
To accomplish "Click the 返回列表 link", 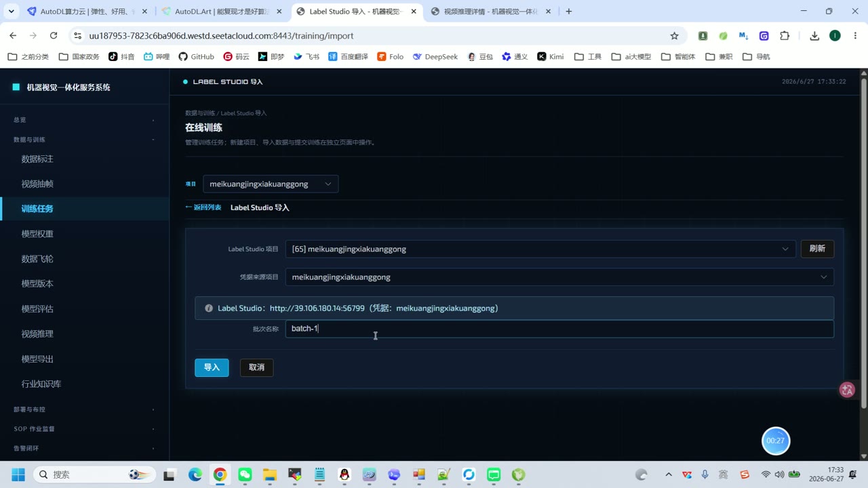I will 203,207.
